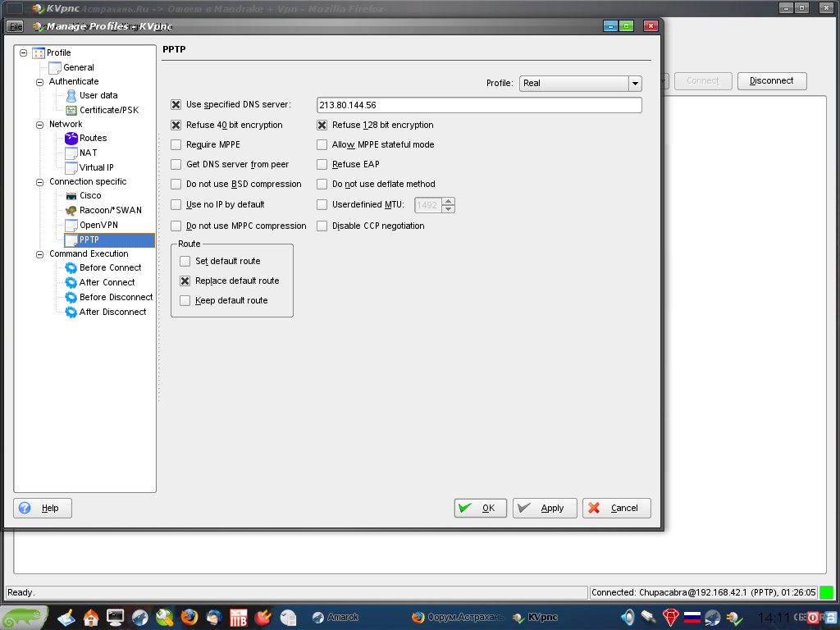Click the KVpnc tray icon with checkmark

point(734,619)
